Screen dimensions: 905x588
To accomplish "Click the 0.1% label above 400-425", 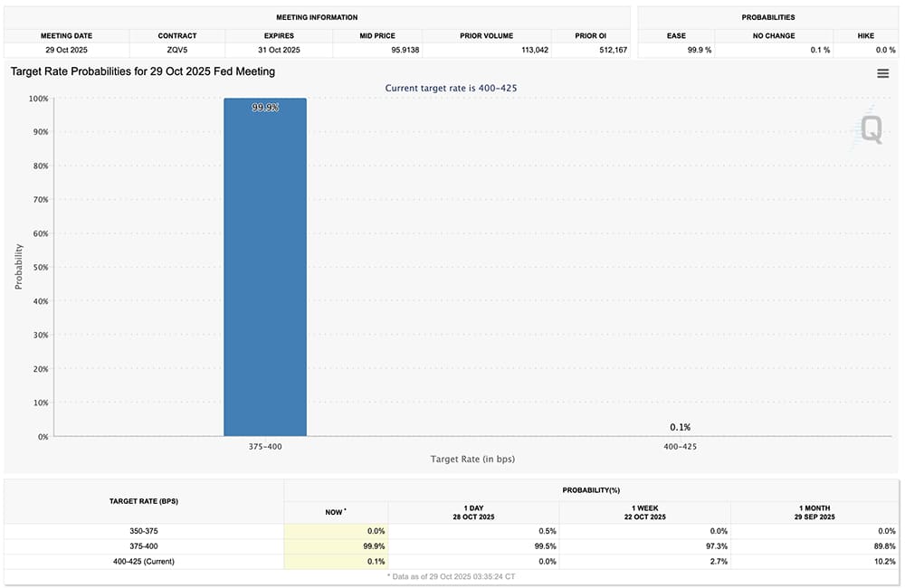I will pyautogui.click(x=680, y=427).
